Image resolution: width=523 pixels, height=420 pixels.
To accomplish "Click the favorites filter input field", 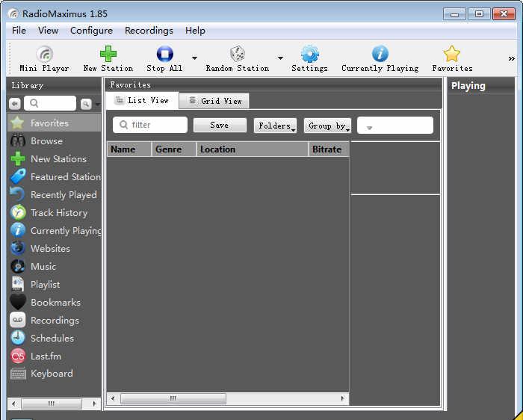I will pos(150,125).
